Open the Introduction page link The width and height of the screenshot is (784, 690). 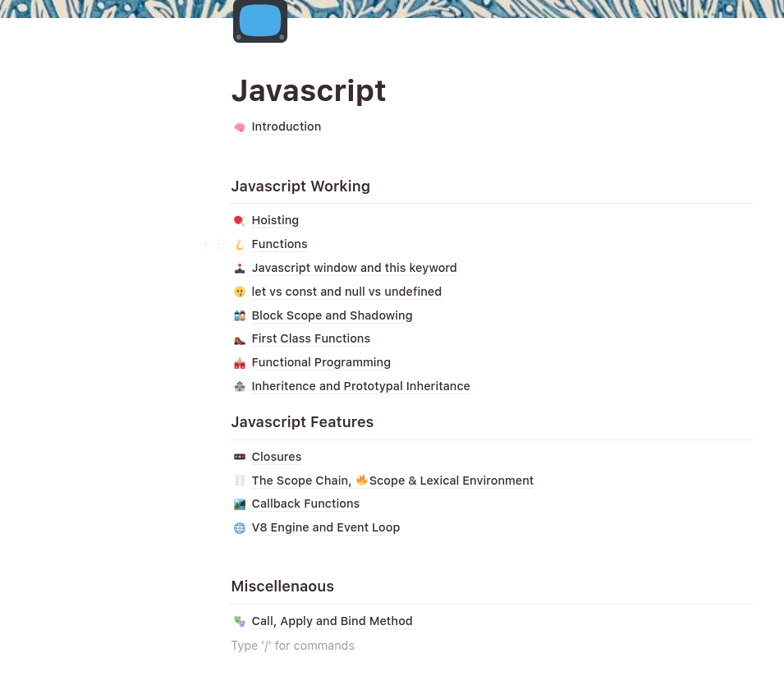coord(286,126)
